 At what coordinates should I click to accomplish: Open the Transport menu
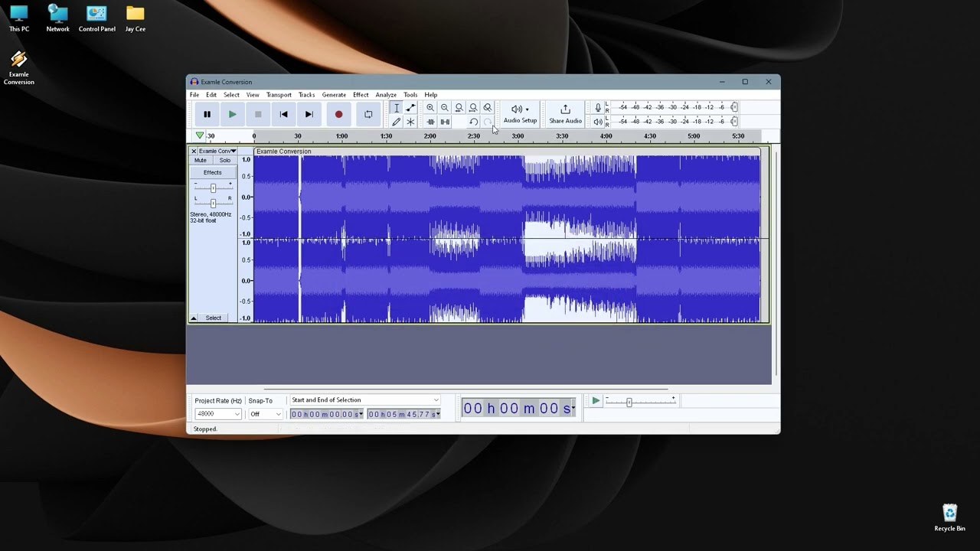tap(279, 95)
